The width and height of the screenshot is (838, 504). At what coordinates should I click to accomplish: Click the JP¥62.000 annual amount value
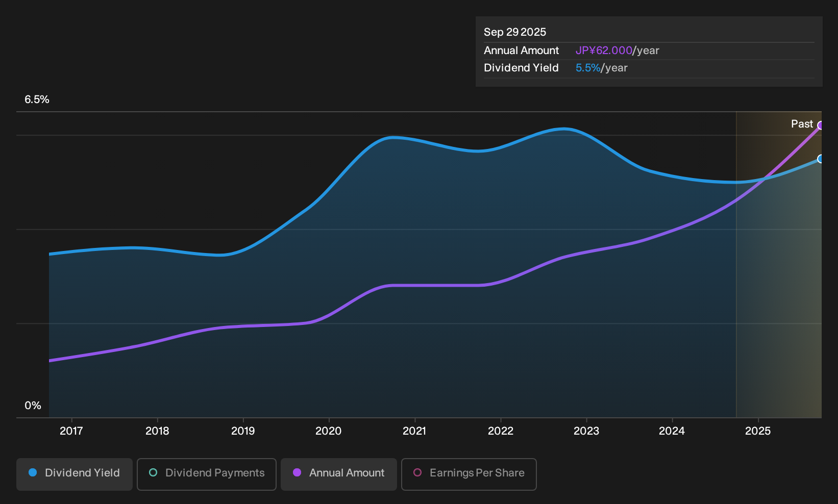[x=604, y=51]
